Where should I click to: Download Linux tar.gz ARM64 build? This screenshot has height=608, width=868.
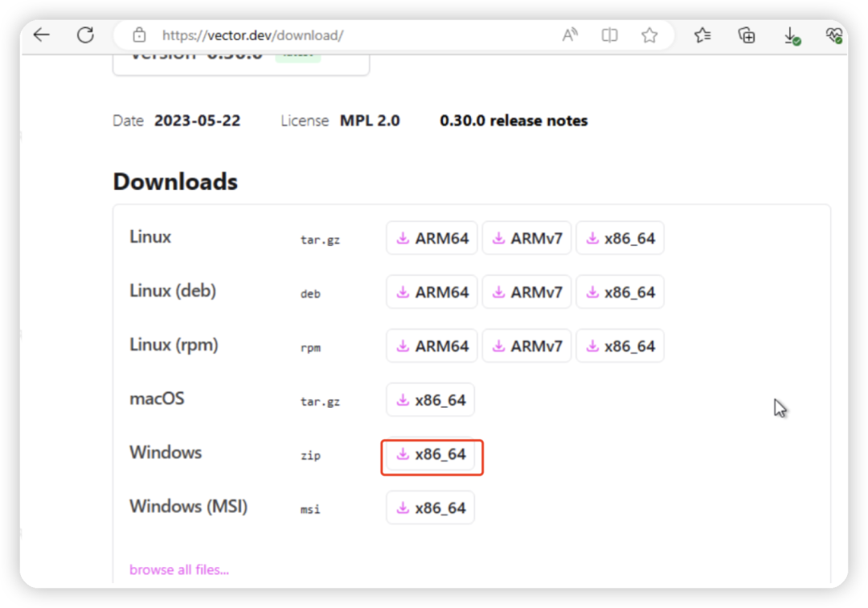coord(432,238)
